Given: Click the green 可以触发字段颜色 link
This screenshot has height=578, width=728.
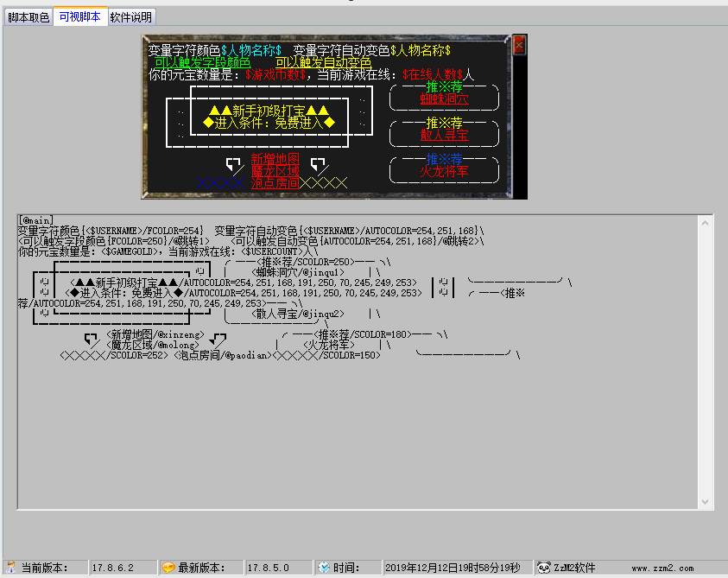Looking at the screenshot, I should (x=203, y=63).
